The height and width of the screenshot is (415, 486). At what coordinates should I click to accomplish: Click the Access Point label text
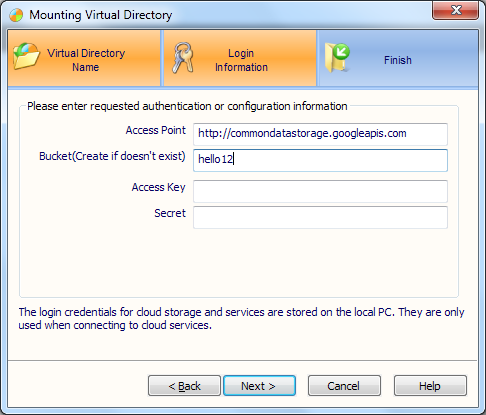pyautogui.click(x=155, y=130)
